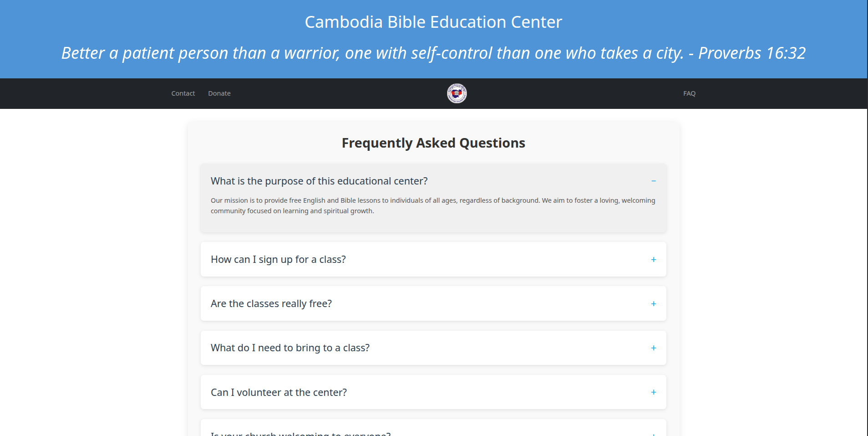The height and width of the screenshot is (436, 868).
Task: Click plus icon beside 'Are the classes really free?'
Action: [653, 304]
